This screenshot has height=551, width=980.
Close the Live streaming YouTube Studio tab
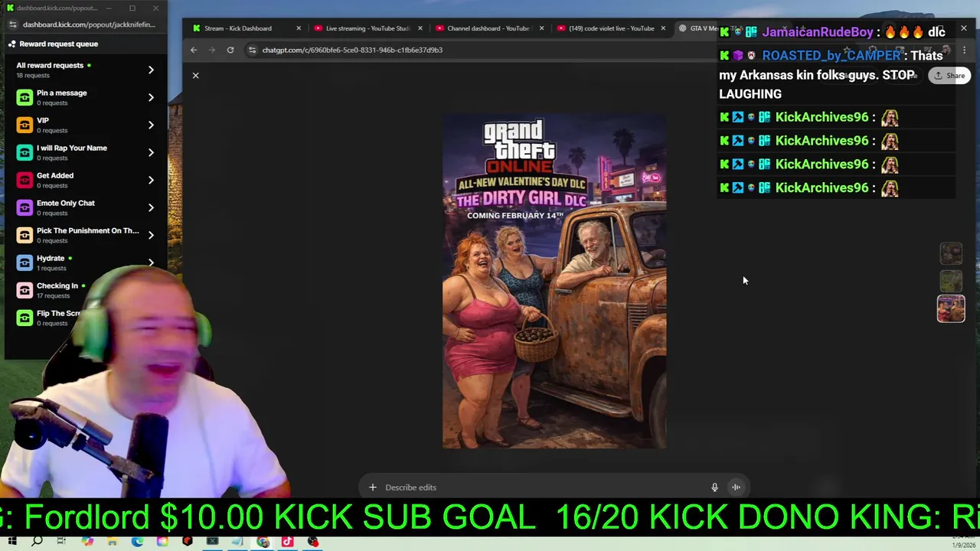420,28
